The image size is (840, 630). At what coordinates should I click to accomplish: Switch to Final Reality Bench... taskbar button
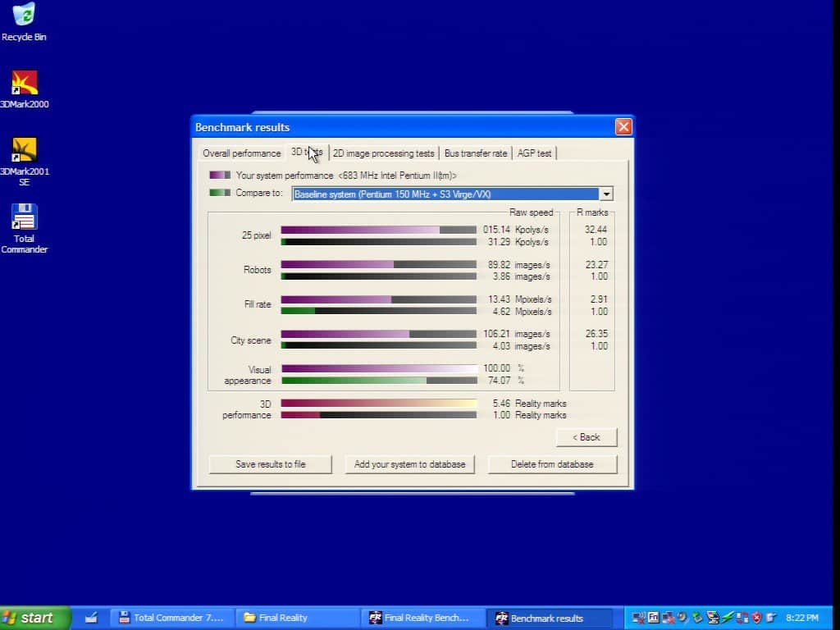point(422,618)
